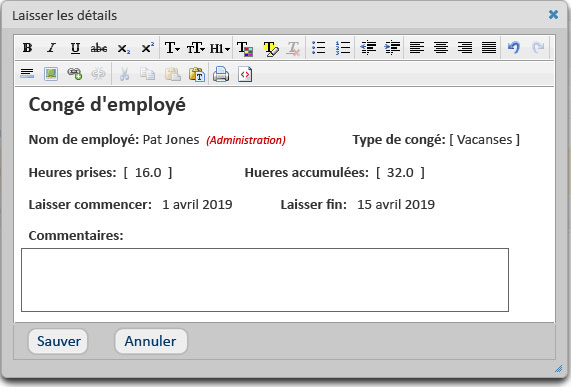Click the end date 15 avril 2019
This screenshot has width=572, height=390.
pos(396,204)
